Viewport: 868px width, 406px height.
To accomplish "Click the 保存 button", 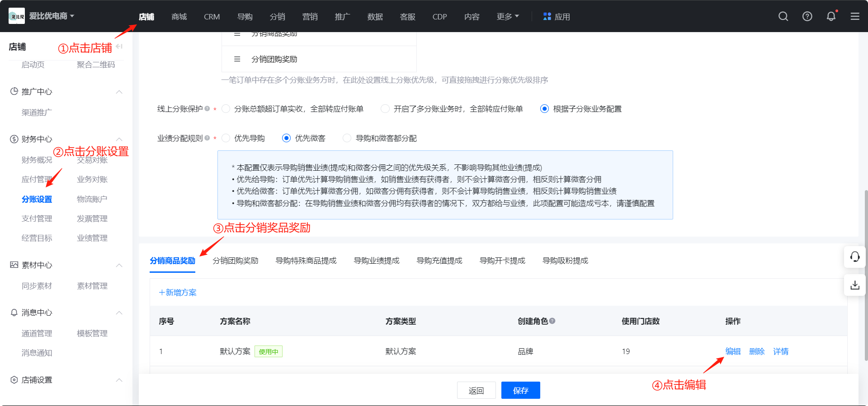I will (x=521, y=390).
